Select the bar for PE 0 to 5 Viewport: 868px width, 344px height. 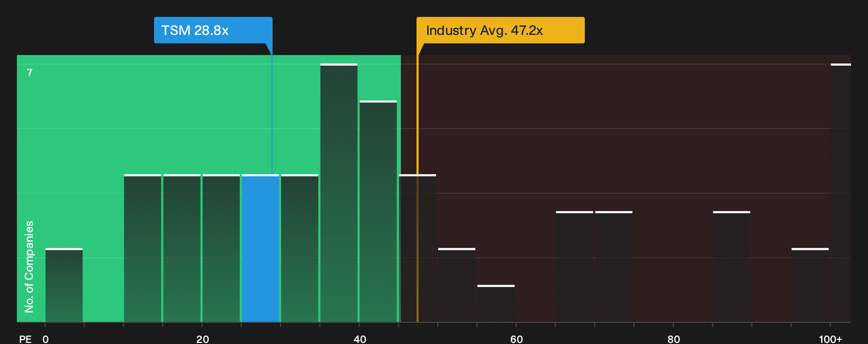(64, 285)
